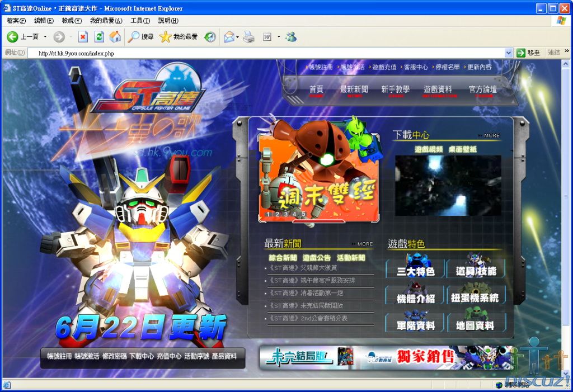Viewport: 573px width, 392px height.
Task: Open news item 消暑活動第一炮
Action: click(x=306, y=293)
